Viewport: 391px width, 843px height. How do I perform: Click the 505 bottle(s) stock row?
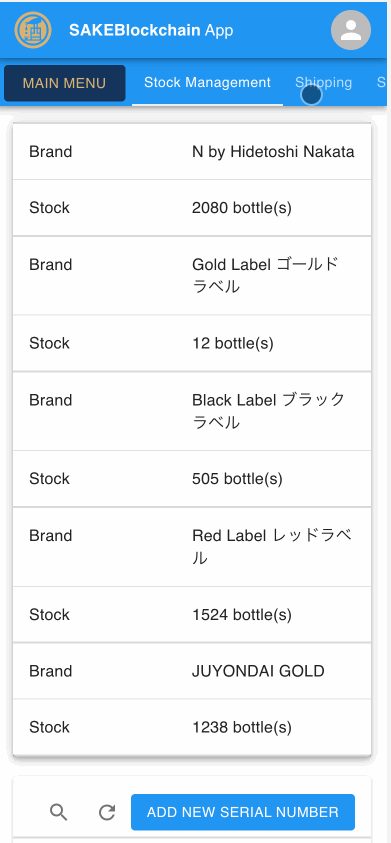[192, 478]
